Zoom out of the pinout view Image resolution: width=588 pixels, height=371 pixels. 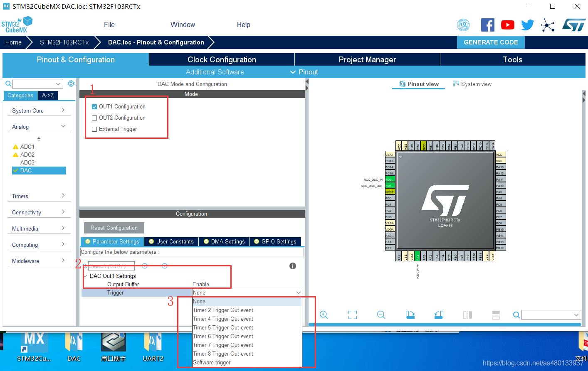pos(381,315)
